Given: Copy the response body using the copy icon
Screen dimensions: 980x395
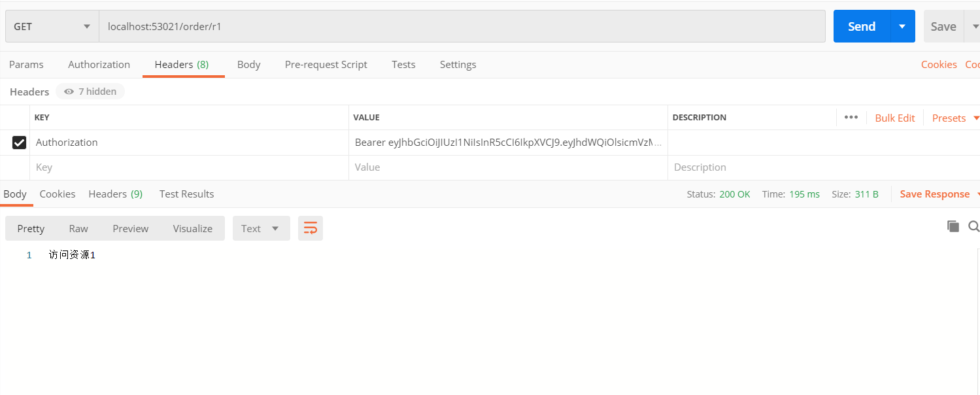Looking at the screenshot, I should [953, 226].
